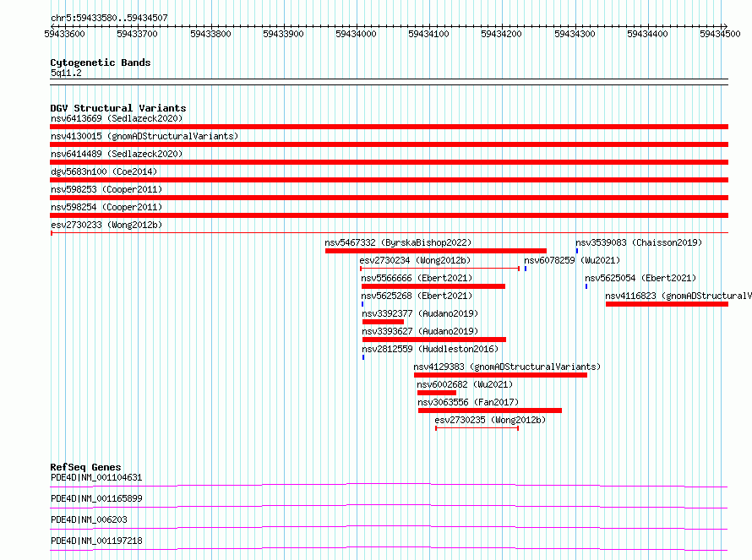The width and height of the screenshot is (752, 560).
Task: Click the short red bar under nsv6002682
Action: [x=437, y=393]
